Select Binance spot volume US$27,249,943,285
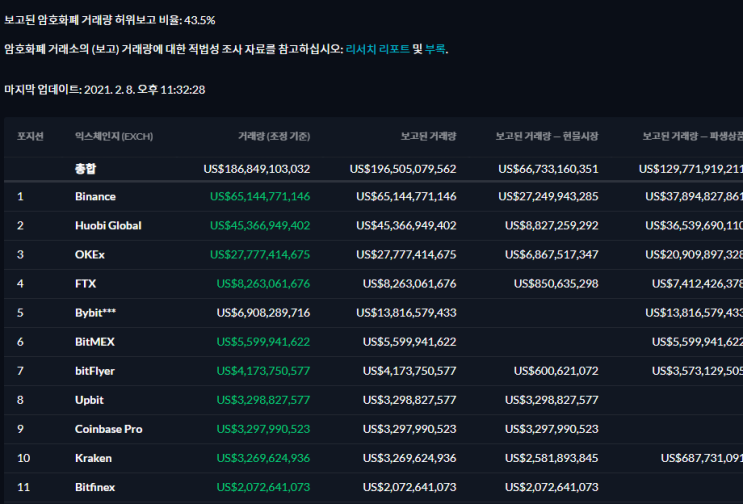This screenshot has width=743, height=504. click(548, 197)
